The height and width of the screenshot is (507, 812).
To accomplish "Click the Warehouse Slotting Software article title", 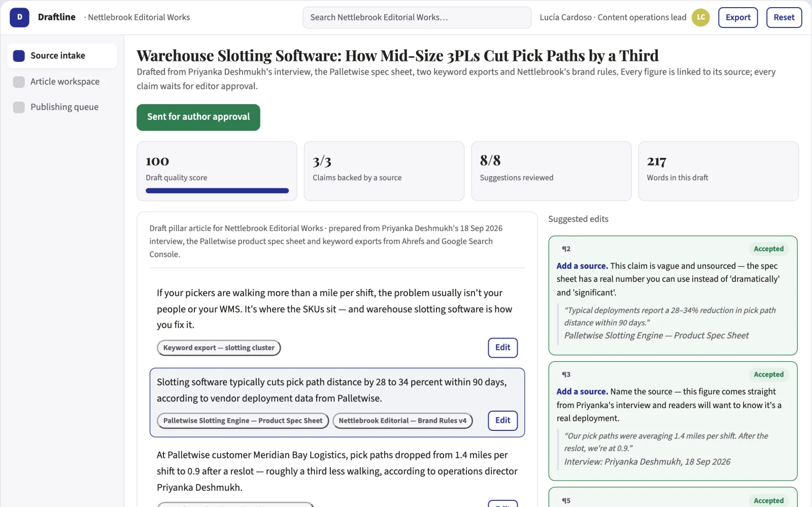I will 397,55.
